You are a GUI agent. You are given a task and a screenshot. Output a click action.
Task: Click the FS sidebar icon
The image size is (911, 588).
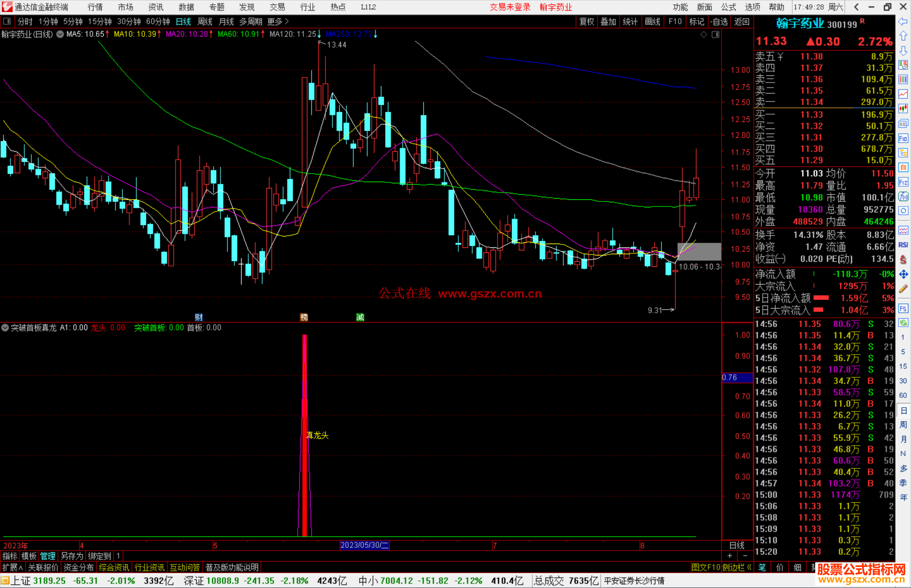coord(903,309)
